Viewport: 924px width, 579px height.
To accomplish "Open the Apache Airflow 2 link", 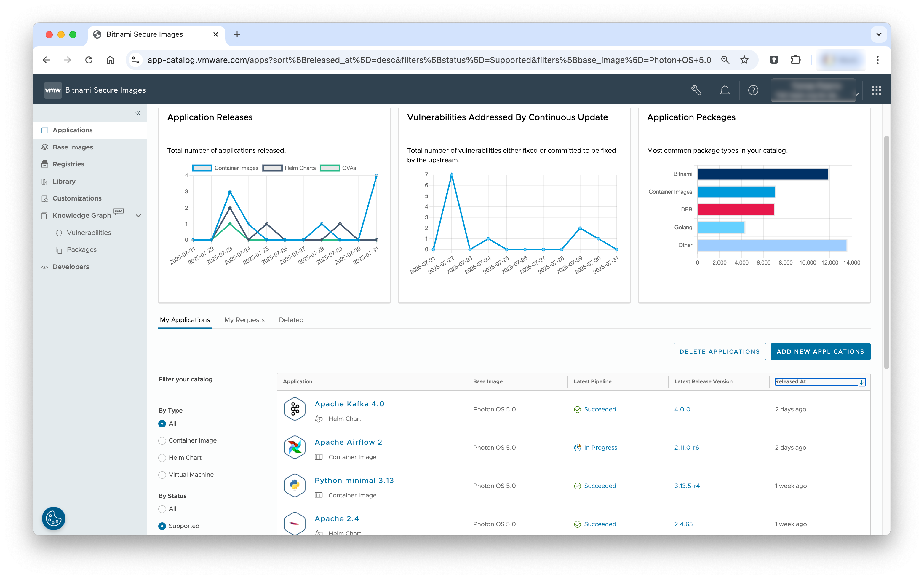I will 348,442.
